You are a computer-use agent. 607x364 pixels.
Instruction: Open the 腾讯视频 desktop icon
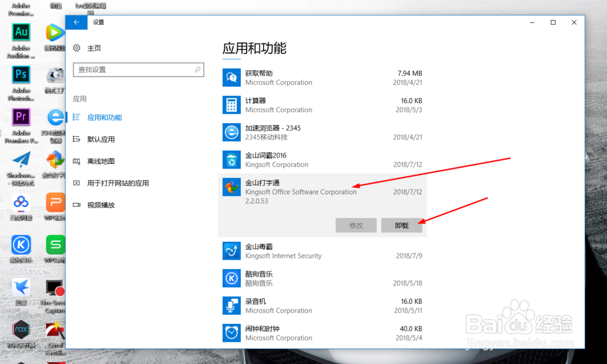pos(55,38)
